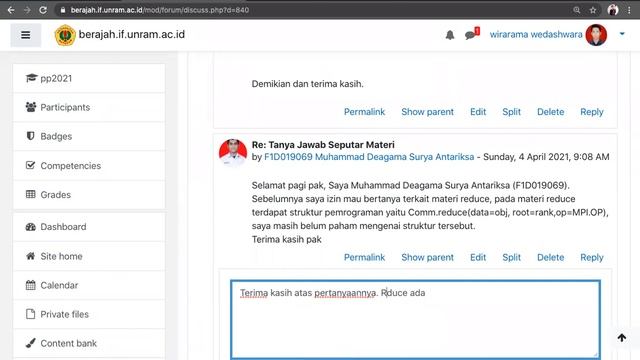Go to Dashboard in sidebar
The width and height of the screenshot is (640, 360).
click(89, 227)
